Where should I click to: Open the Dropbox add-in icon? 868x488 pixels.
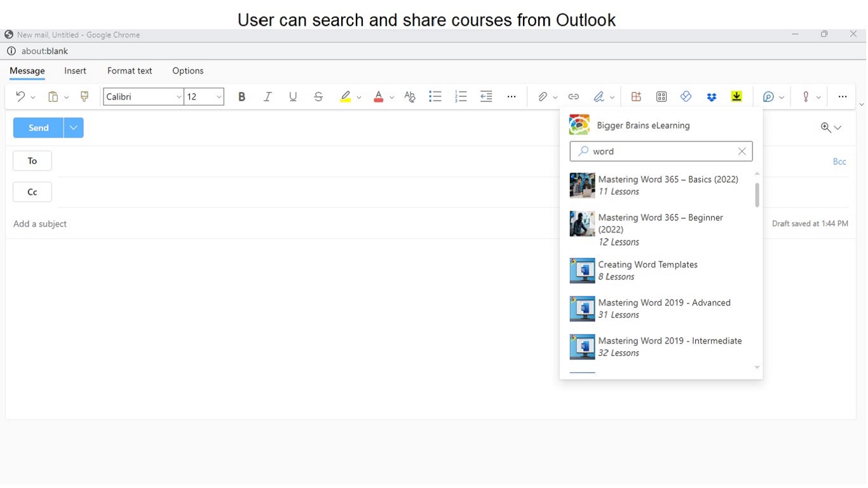pos(711,97)
